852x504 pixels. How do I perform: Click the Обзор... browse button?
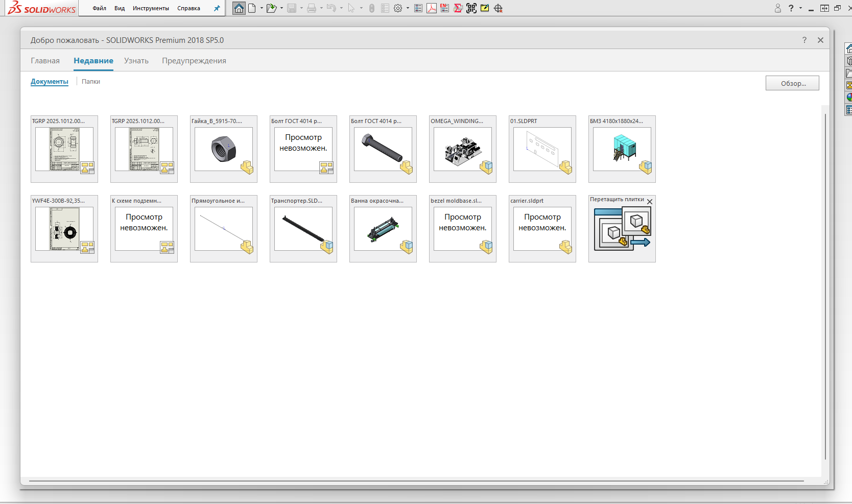pos(792,83)
